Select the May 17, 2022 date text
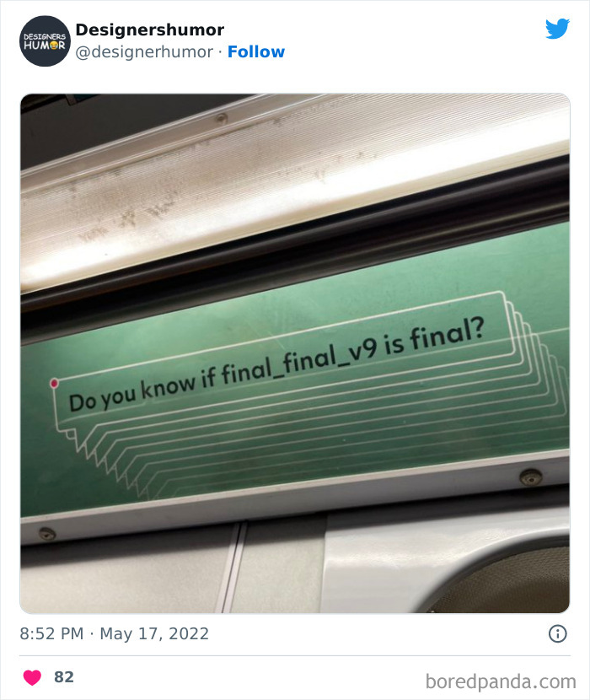The image size is (590, 700). click(x=154, y=633)
